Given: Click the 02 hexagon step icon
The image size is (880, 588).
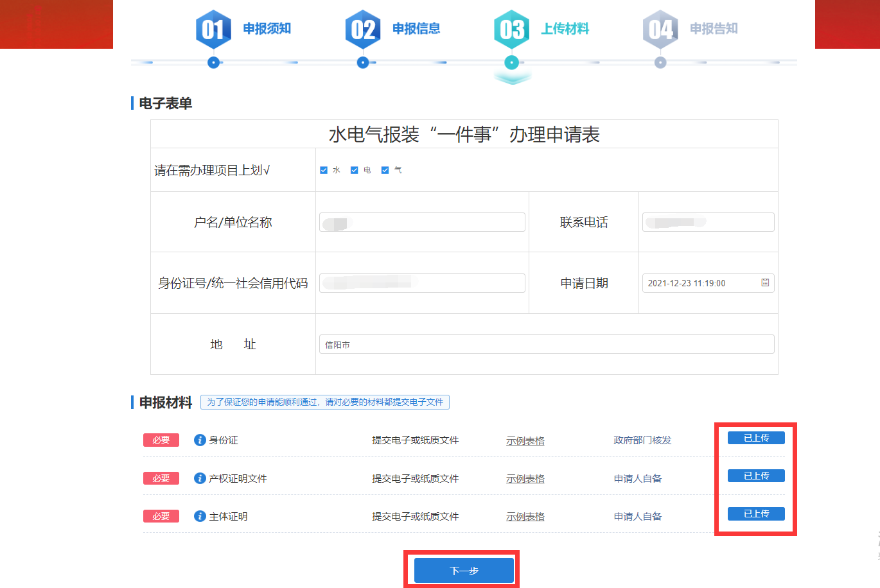Looking at the screenshot, I should (x=363, y=30).
